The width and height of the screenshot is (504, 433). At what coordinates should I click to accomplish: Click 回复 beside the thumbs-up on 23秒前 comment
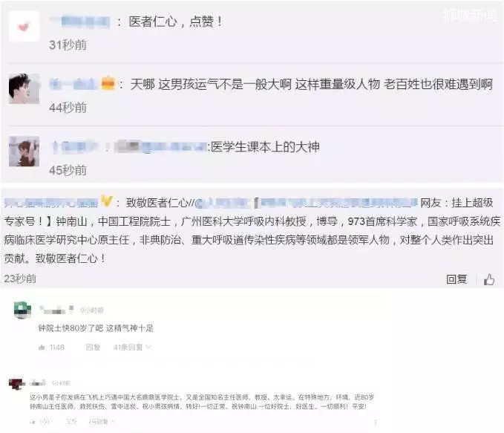(x=456, y=279)
